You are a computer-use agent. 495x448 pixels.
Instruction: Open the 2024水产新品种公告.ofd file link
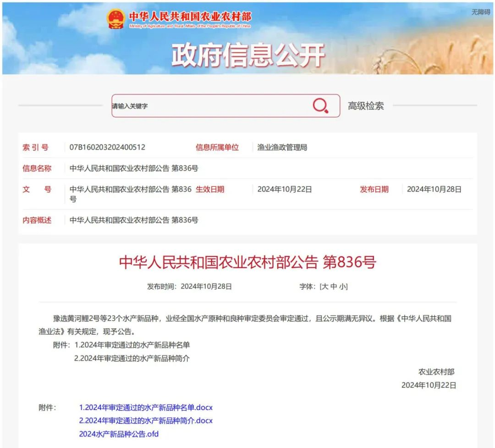click(119, 434)
